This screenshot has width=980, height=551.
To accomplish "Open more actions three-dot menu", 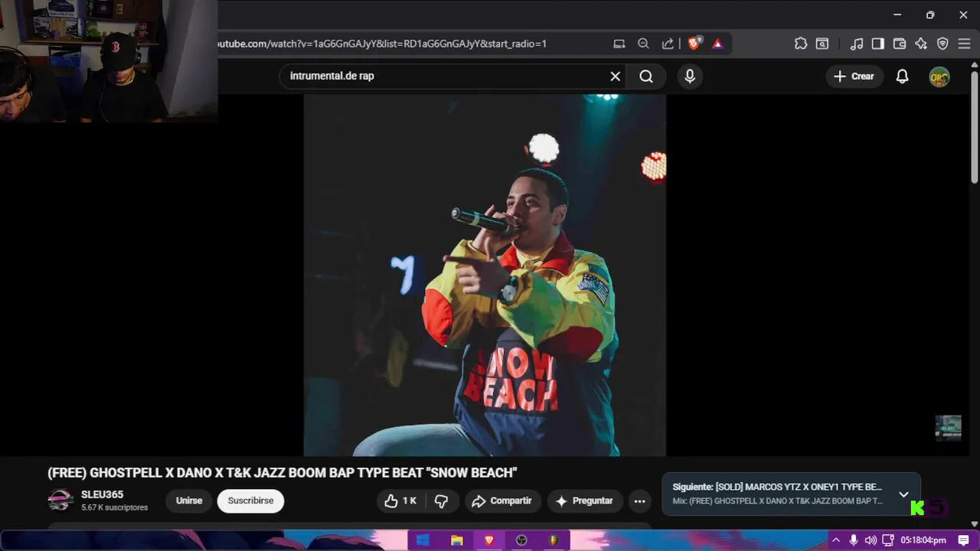I will [x=640, y=500].
